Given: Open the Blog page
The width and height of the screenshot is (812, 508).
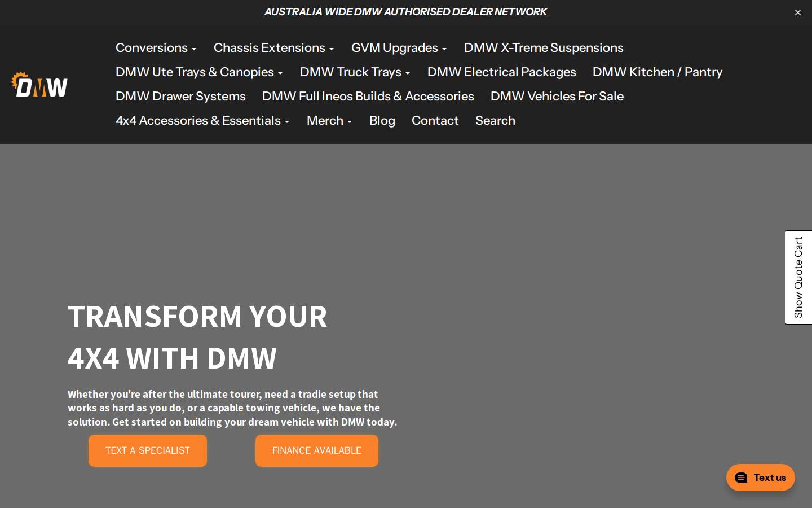Looking at the screenshot, I should pyautogui.click(x=382, y=121).
